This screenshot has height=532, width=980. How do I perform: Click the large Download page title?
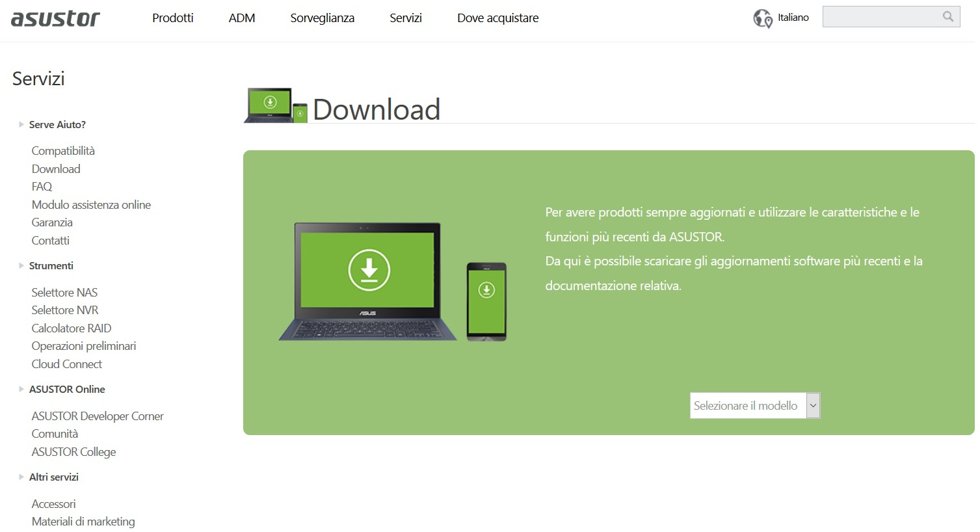click(x=377, y=109)
